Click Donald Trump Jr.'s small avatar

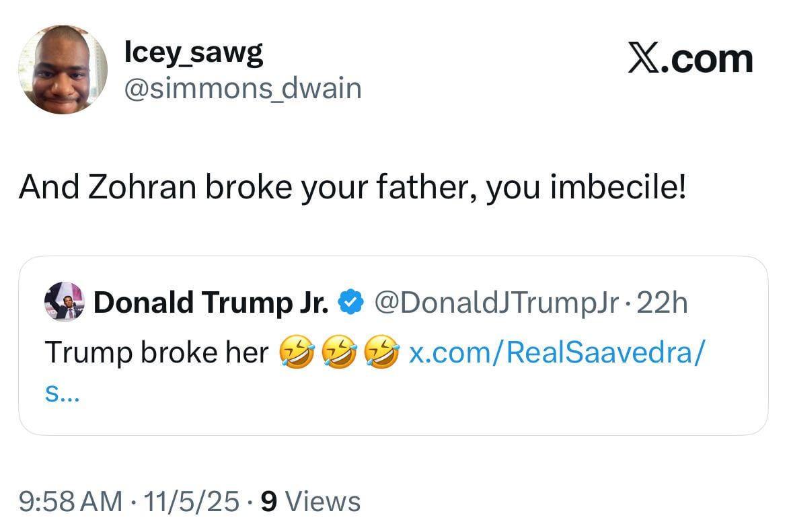pyautogui.click(x=65, y=302)
